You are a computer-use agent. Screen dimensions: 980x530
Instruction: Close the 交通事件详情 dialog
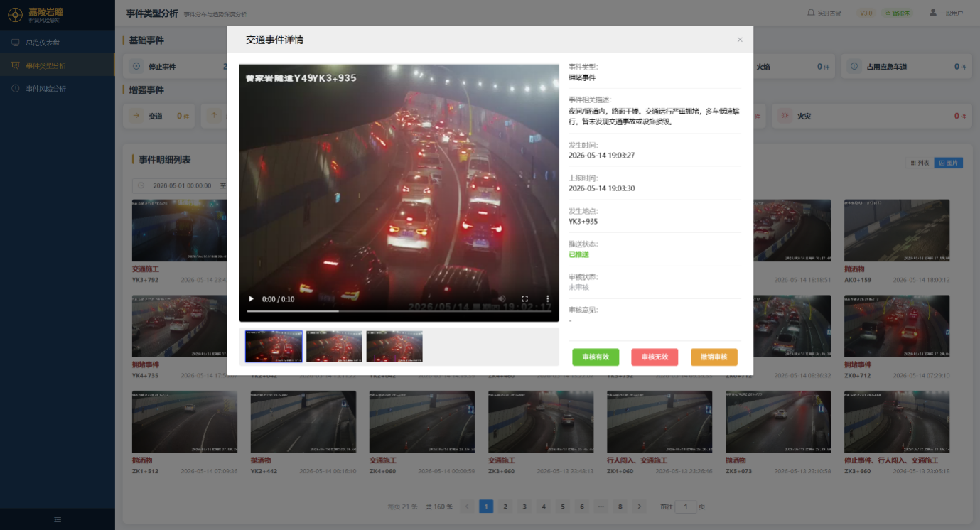740,40
